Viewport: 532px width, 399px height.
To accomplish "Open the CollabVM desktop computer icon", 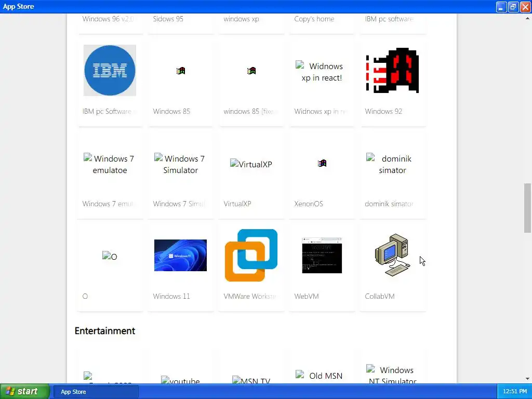I will [392, 255].
